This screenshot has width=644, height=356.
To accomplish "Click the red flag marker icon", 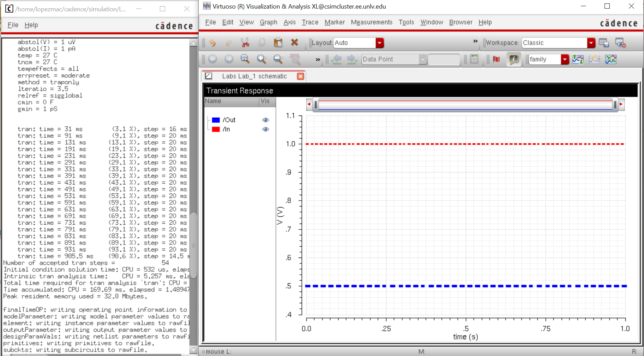I will tap(496, 59).
